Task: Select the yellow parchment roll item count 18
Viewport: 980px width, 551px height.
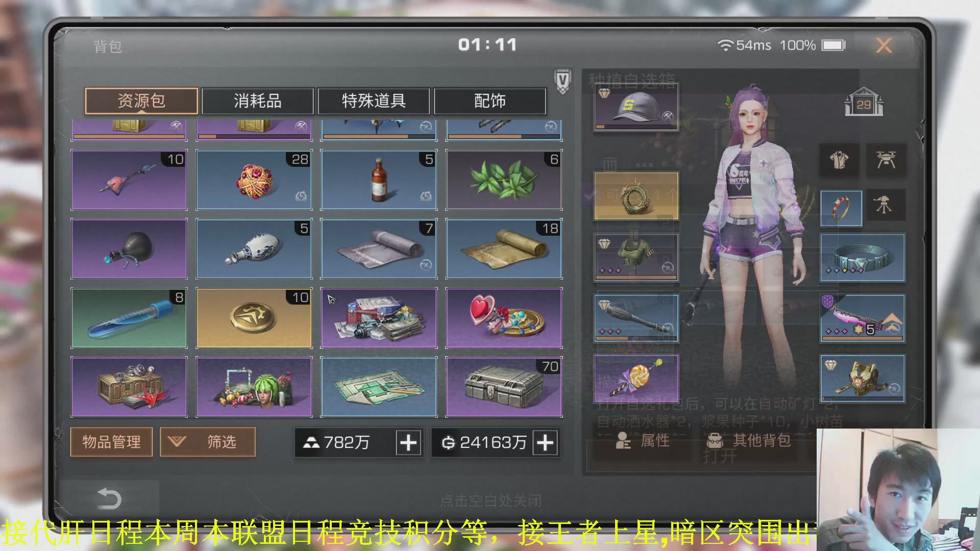Action: (504, 249)
